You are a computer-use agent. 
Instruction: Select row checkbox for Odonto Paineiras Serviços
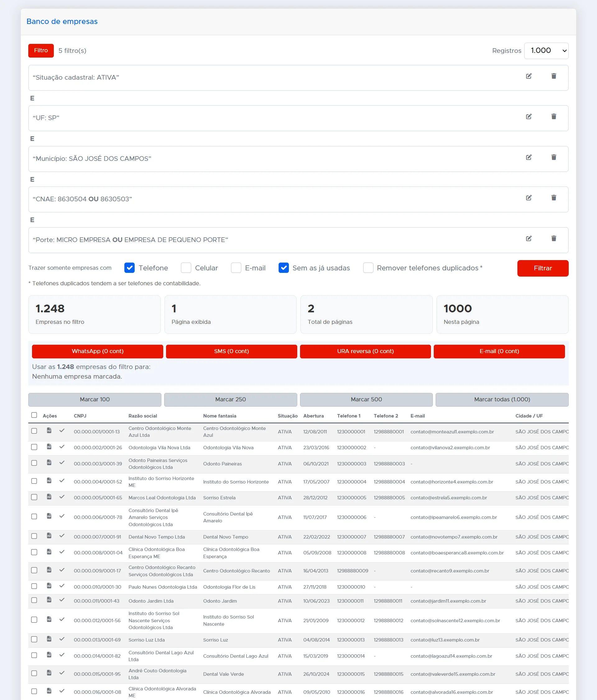coord(34,463)
